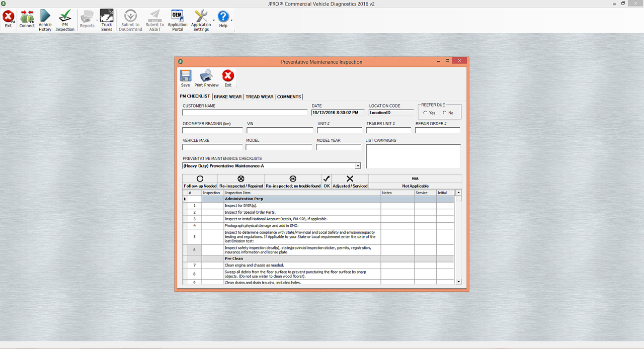644x349 pixels.
Task: Switch to the TREAD WEAR tab
Action: [260, 97]
